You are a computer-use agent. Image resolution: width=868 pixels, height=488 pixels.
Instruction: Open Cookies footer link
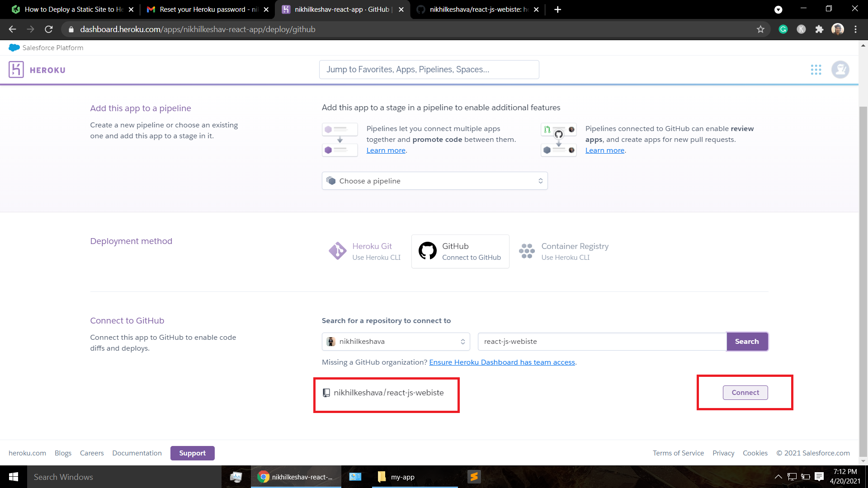coord(755,453)
